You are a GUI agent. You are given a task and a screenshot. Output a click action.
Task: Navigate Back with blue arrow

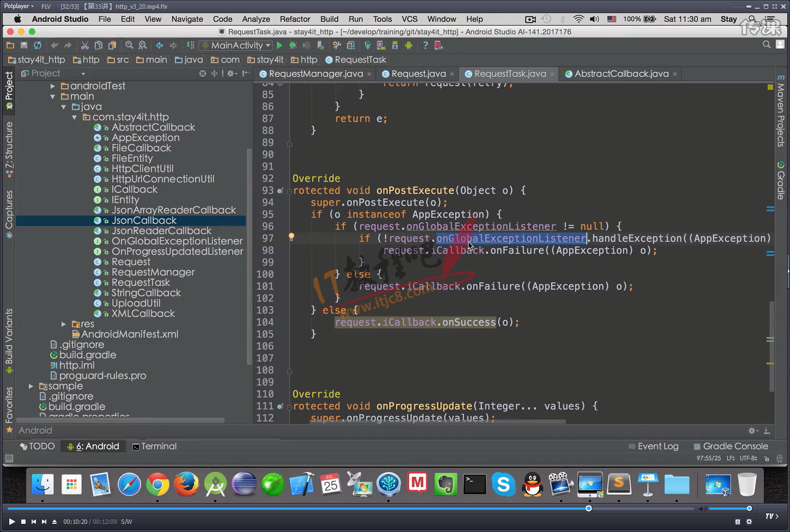point(160,46)
